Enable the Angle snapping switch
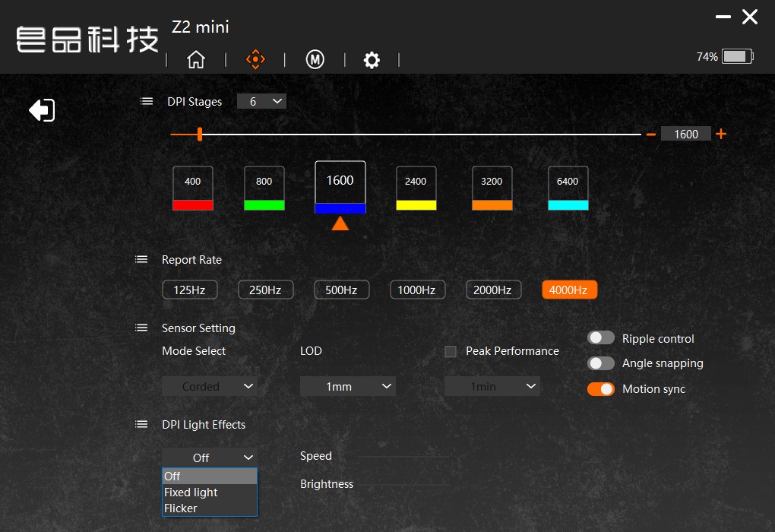Image resolution: width=775 pixels, height=532 pixels. pyautogui.click(x=600, y=363)
